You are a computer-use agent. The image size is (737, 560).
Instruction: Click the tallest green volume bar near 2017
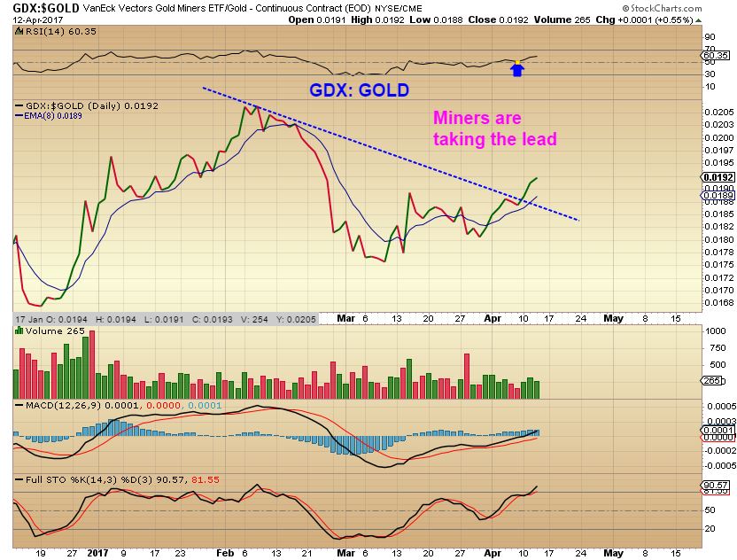86,368
